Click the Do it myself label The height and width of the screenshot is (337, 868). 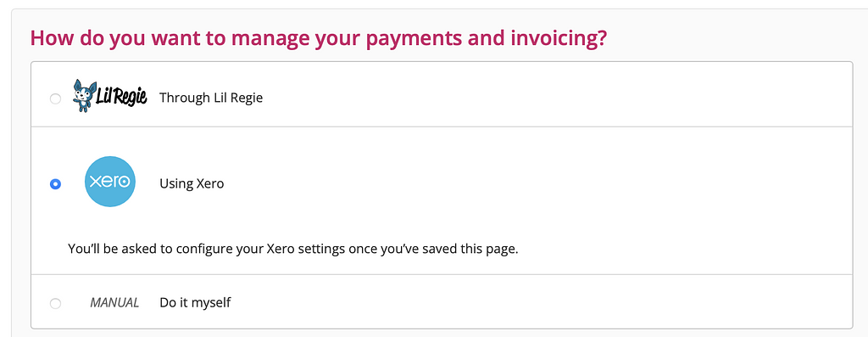pyautogui.click(x=195, y=303)
